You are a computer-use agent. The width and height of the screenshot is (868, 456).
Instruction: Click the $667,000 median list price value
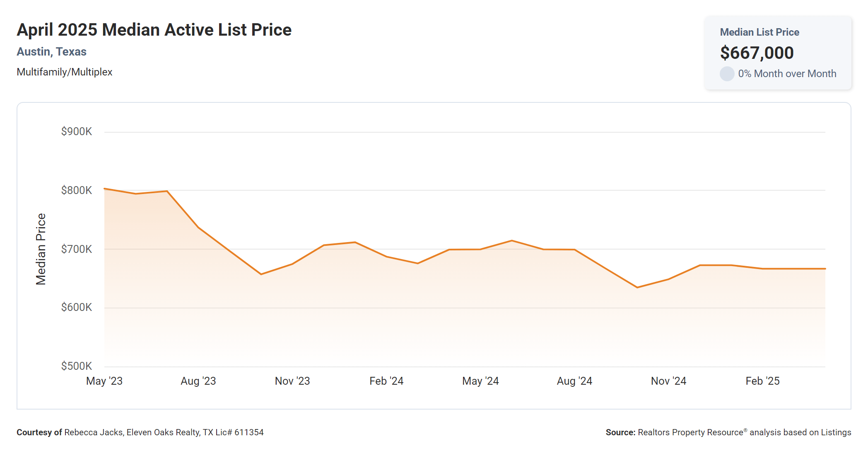[757, 53]
